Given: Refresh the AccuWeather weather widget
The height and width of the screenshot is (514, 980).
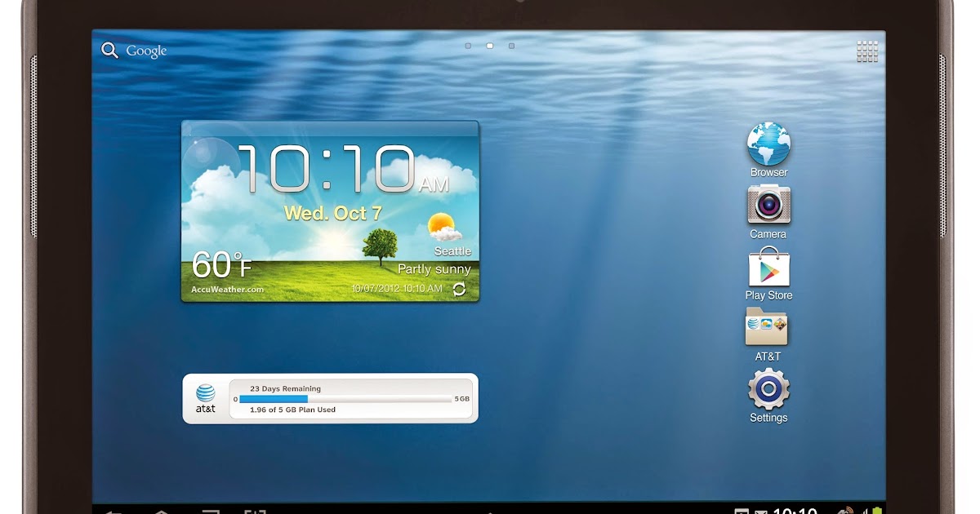Looking at the screenshot, I should point(458,287).
